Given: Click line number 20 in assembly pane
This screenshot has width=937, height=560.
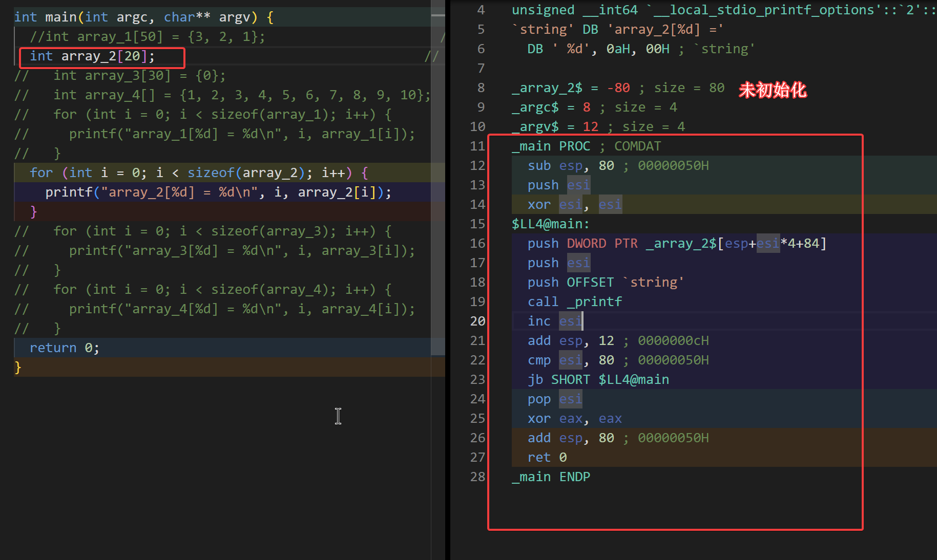Looking at the screenshot, I should pos(477,321).
